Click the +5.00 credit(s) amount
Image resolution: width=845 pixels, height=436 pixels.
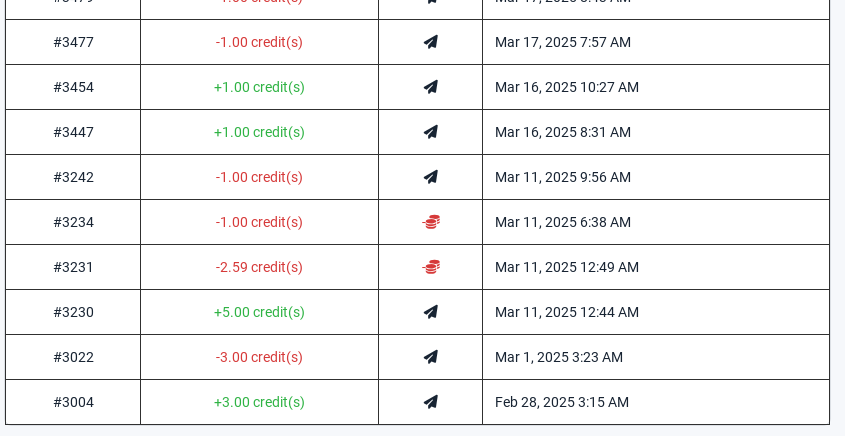click(x=259, y=312)
